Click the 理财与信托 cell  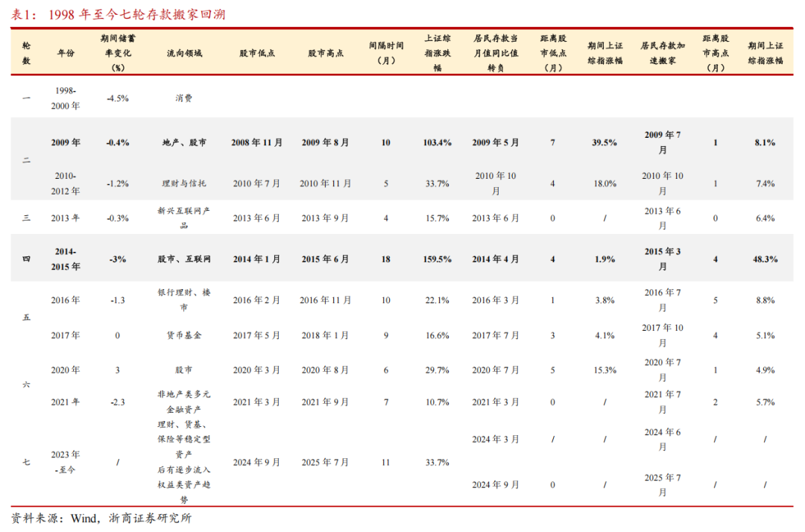[x=183, y=183]
